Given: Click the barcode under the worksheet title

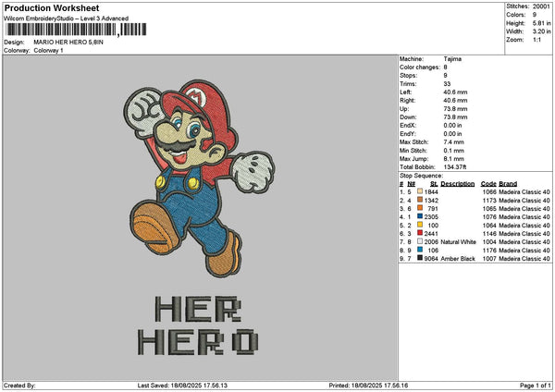Looking at the screenshot, I should tap(76, 30).
